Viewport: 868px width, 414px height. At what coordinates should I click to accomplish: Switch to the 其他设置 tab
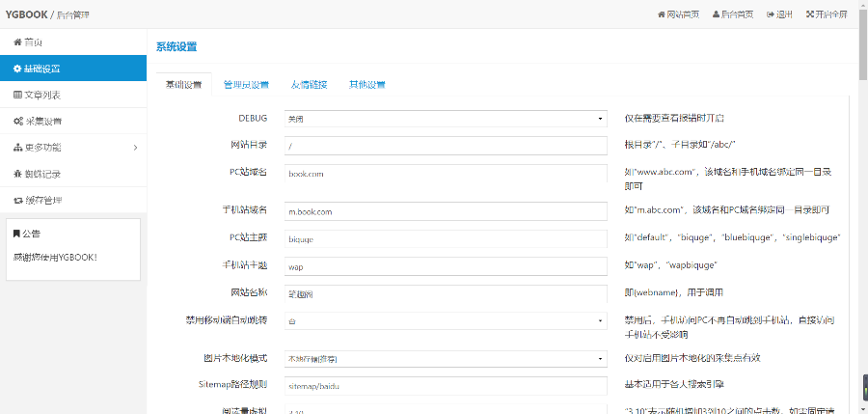pos(367,85)
